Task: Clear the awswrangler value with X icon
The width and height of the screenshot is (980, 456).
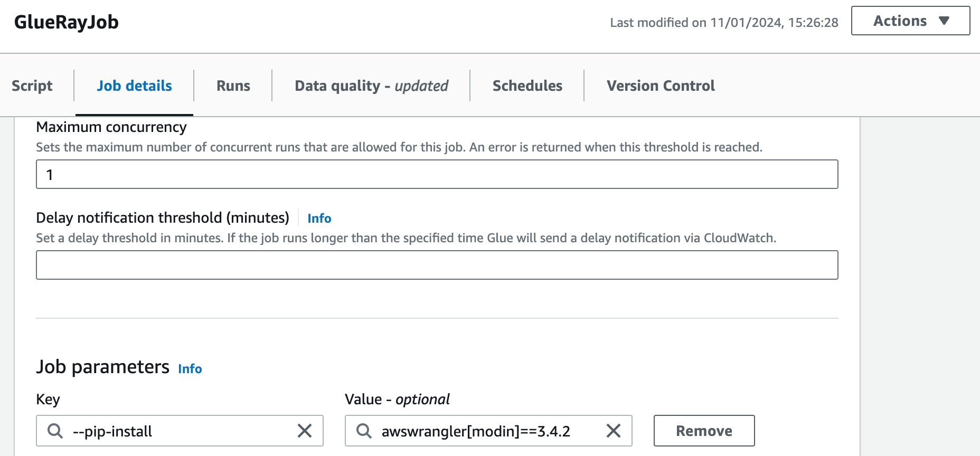Action: click(613, 431)
